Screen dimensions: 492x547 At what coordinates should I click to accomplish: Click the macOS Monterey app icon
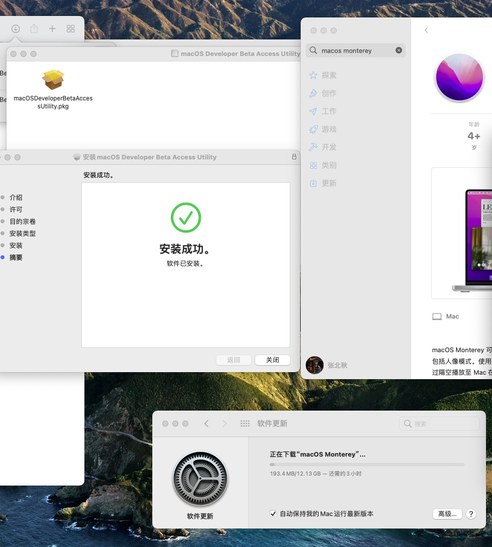(x=459, y=78)
